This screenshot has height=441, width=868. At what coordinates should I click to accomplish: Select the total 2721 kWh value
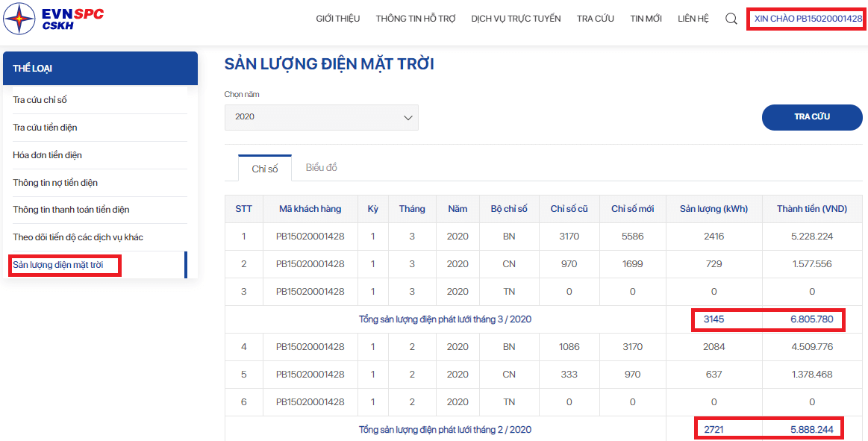point(714,429)
